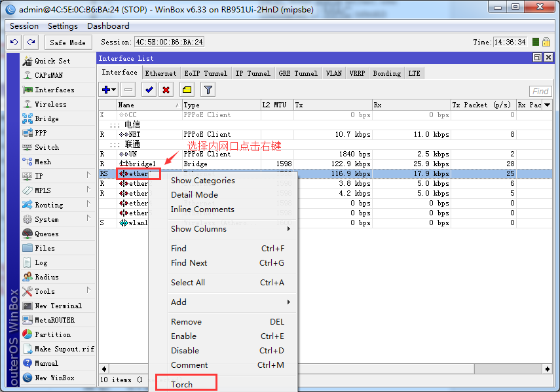
Task: Click the Session address field
Action: tap(169, 42)
